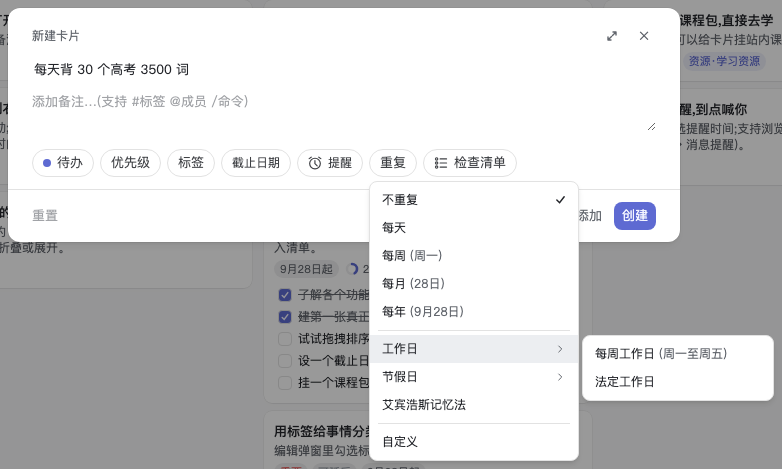
Task: Check the 试试拖拽排序 checklist item
Action: (x=285, y=339)
